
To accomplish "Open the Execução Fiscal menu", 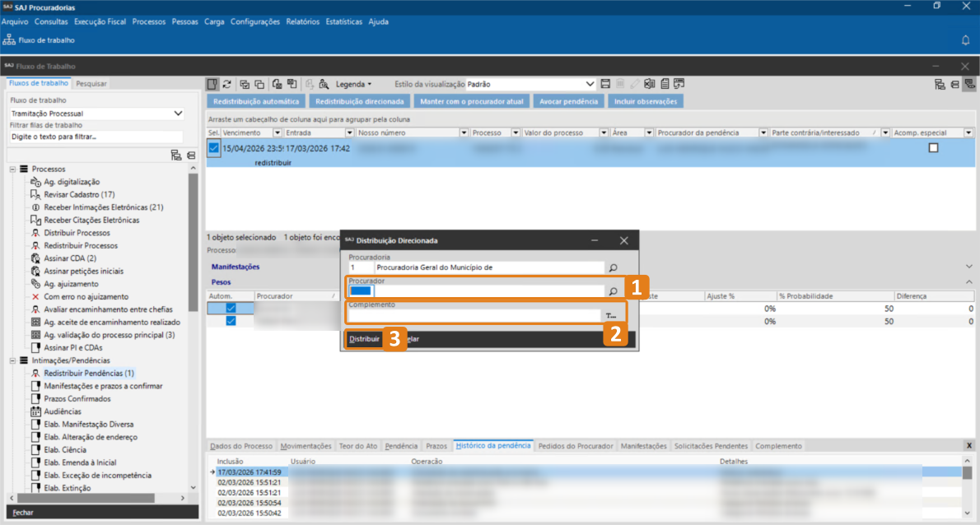I will coord(100,21).
